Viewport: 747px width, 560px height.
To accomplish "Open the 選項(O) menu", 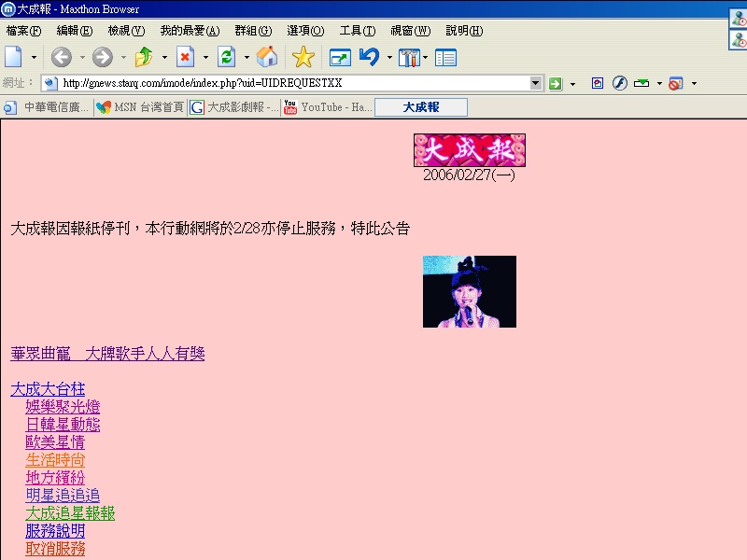I will coord(305,31).
